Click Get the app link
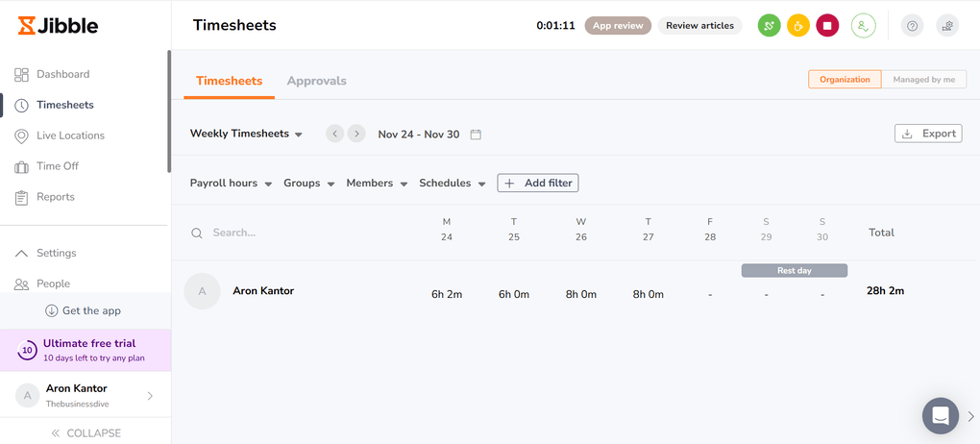The height and width of the screenshot is (444, 980). tap(84, 310)
